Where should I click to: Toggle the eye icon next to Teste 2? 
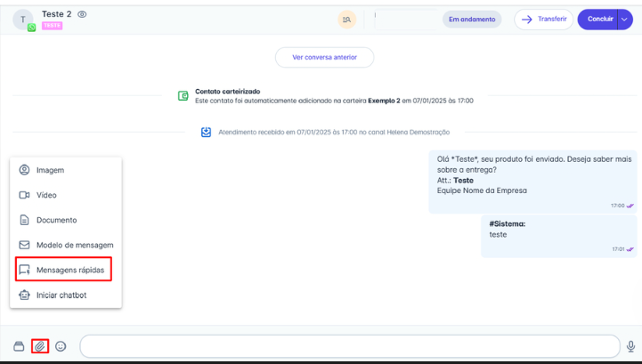point(83,14)
